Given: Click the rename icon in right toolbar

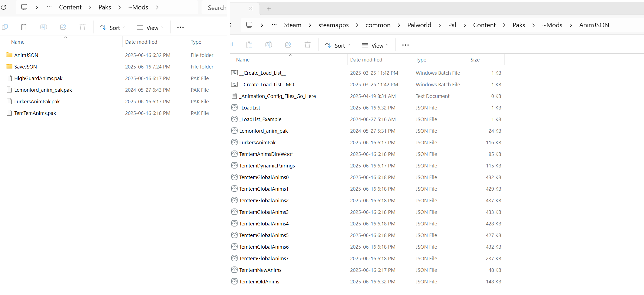Looking at the screenshot, I should click(268, 45).
